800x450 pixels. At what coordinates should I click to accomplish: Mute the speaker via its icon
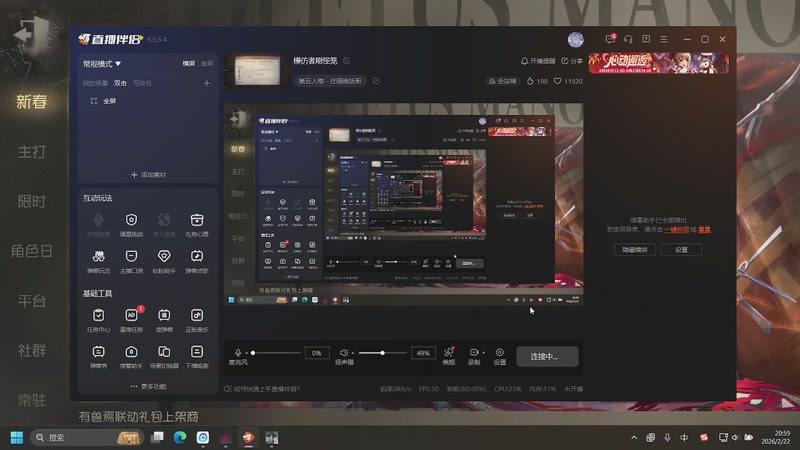coord(344,353)
